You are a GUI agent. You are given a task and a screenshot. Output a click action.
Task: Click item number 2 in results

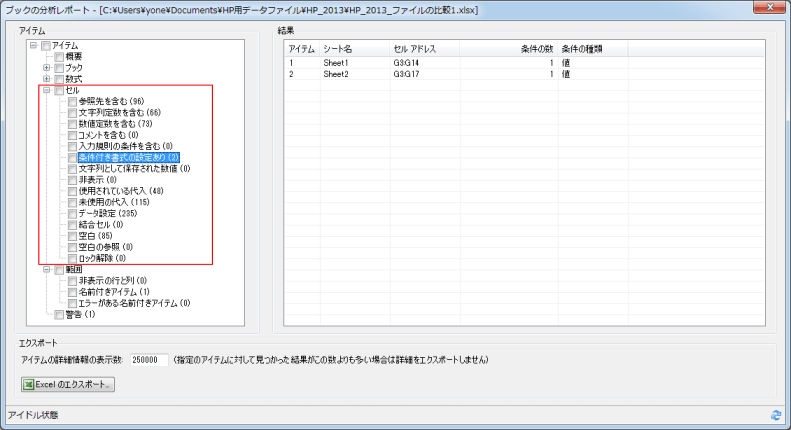tap(291, 74)
